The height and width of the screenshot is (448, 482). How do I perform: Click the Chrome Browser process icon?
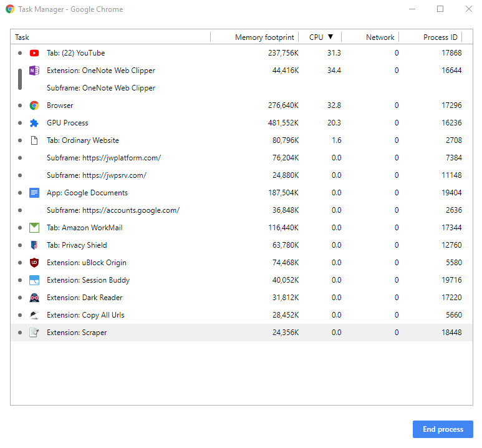click(x=34, y=105)
